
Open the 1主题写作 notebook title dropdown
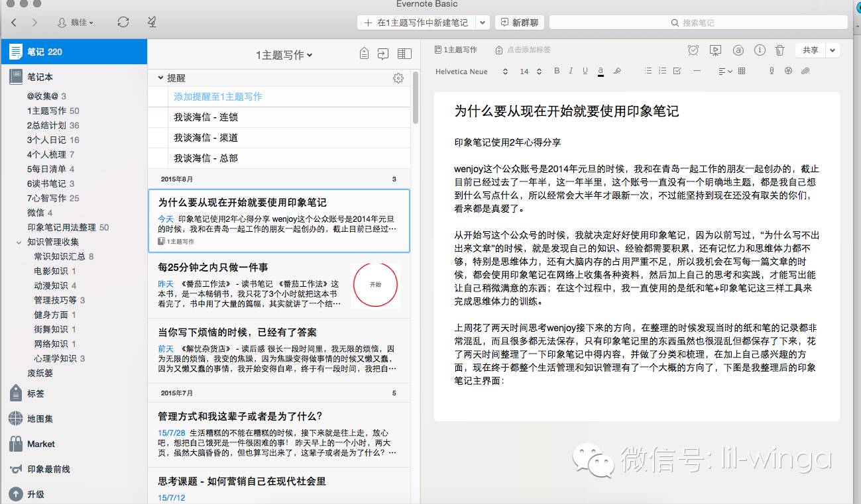284,55
